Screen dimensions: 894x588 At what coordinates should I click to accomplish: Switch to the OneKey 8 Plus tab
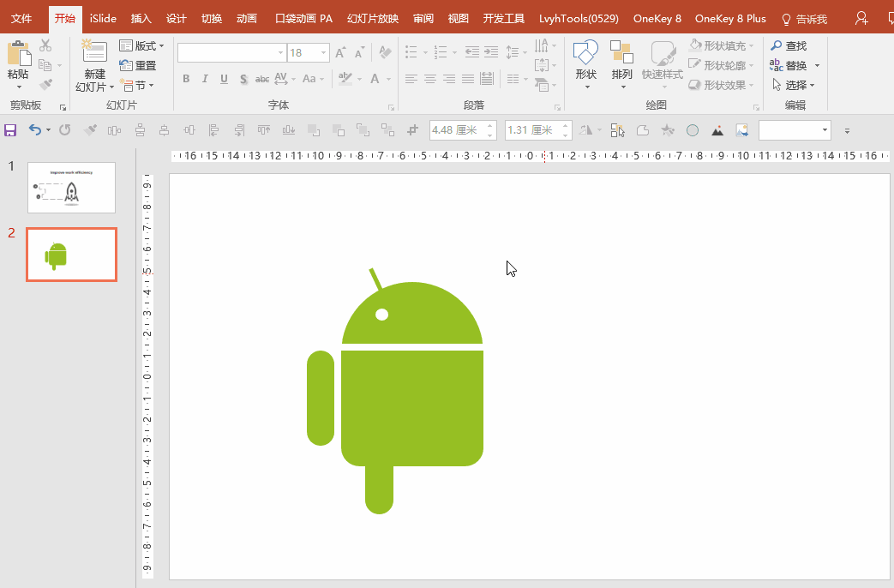coord(730,19)
